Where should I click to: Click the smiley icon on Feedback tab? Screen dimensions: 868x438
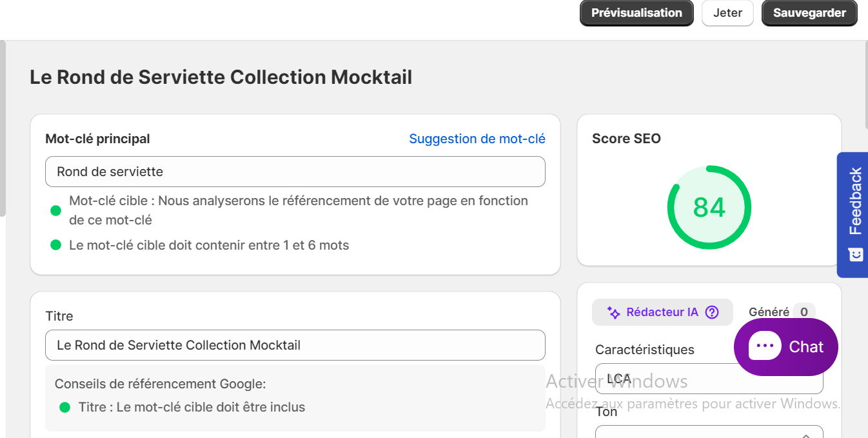(855, 254)
